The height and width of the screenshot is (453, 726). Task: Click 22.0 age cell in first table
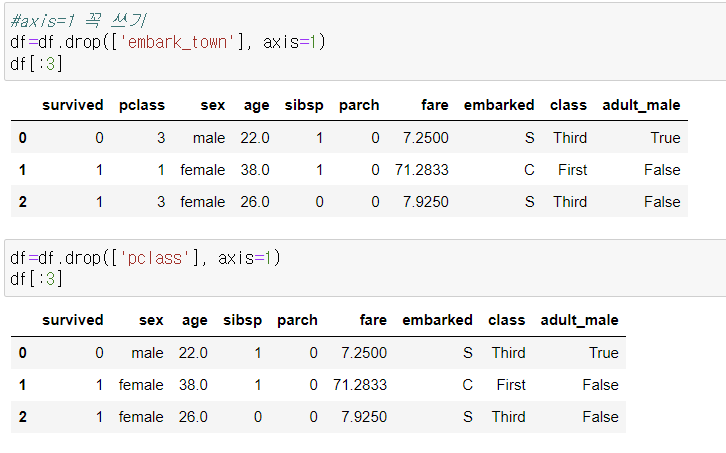point(255,138)
